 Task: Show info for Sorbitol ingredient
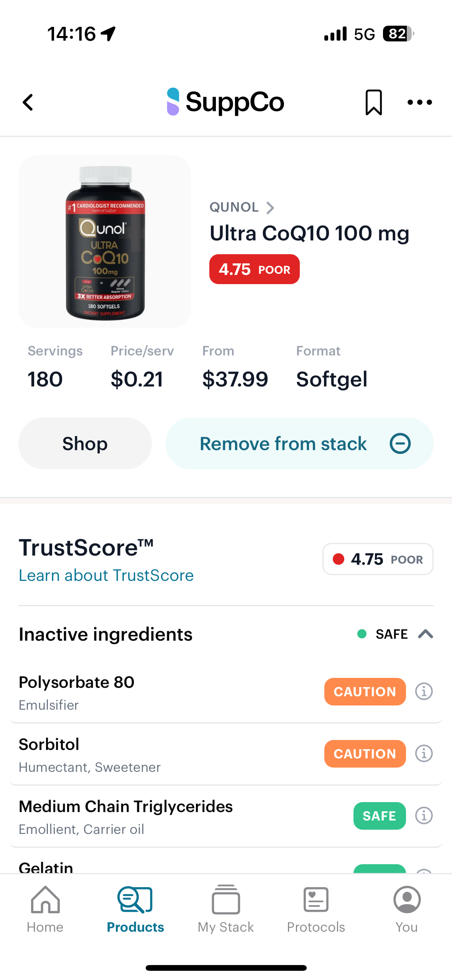pyautogui.click(x=424, y=754)
